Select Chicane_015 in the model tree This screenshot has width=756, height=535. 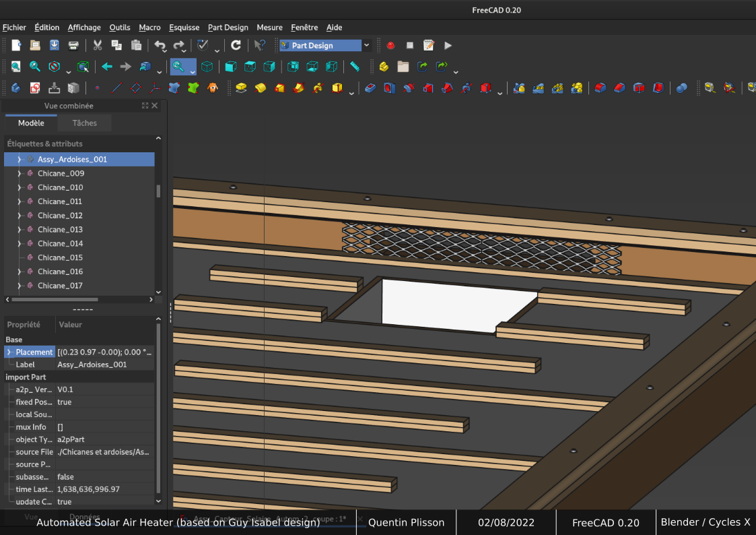point(61,257)
